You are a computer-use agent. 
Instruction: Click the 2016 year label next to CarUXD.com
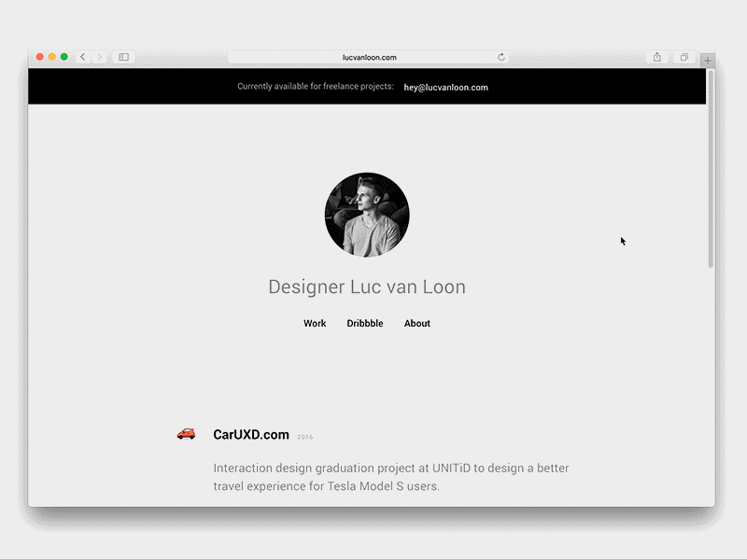(305, 435)
